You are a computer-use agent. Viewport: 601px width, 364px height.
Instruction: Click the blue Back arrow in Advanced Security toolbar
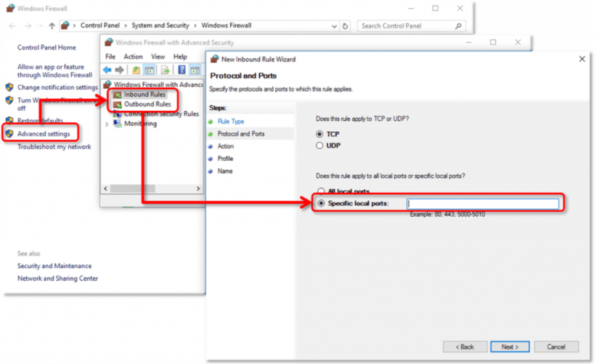(107, 70)
